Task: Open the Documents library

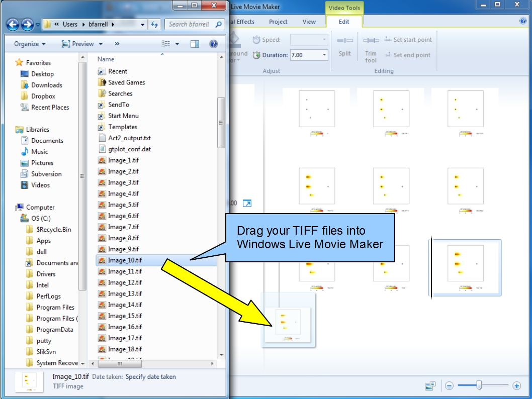Action: point(47,141)
